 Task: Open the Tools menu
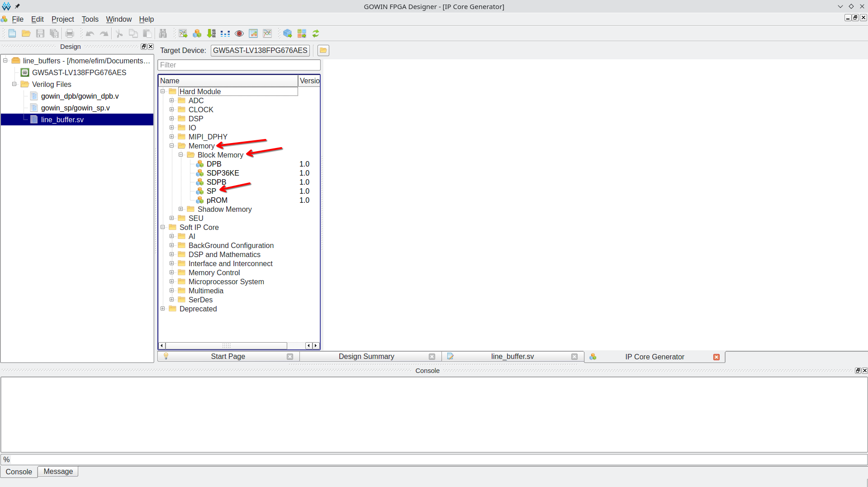(90, 19)
